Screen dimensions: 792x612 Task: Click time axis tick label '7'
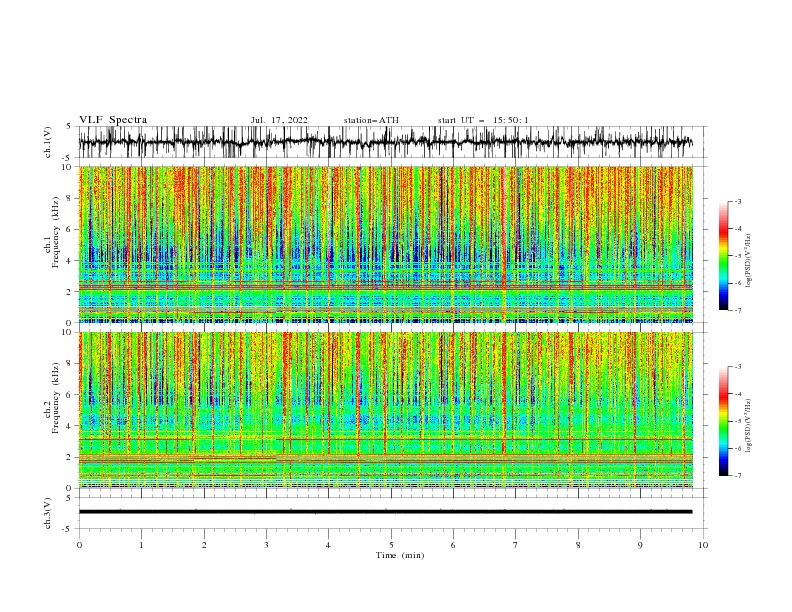click(x=516, y=545)
